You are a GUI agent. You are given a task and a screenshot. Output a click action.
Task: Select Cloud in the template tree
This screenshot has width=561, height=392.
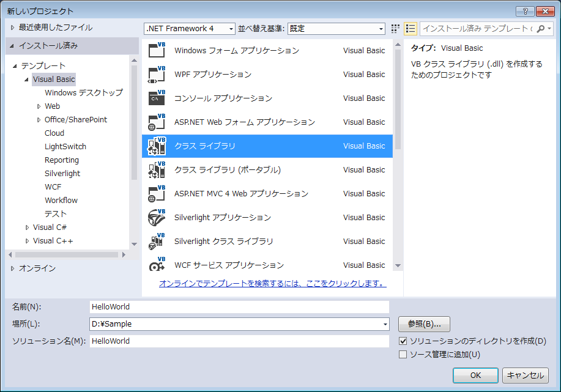(x=54, y=133)
